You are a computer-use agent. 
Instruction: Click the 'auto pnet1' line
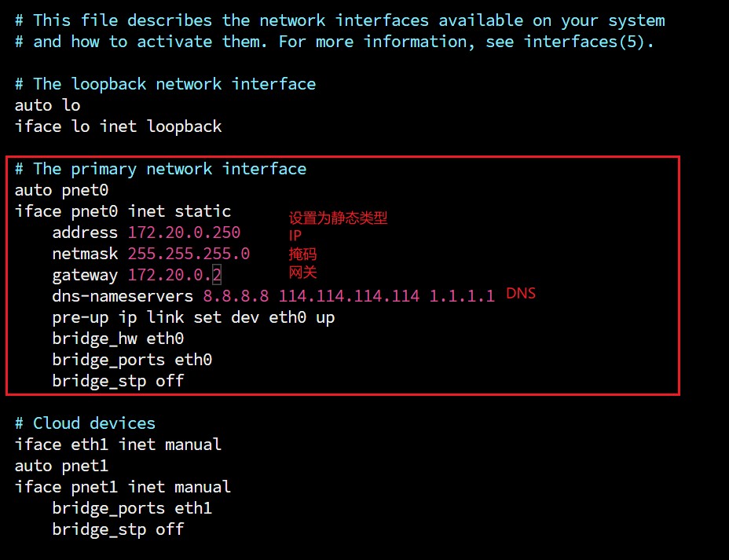61,466
